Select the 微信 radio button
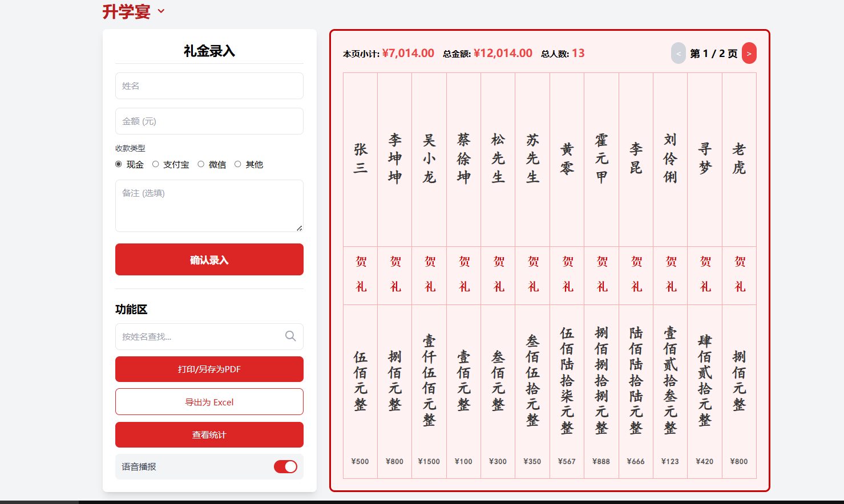 201,164
